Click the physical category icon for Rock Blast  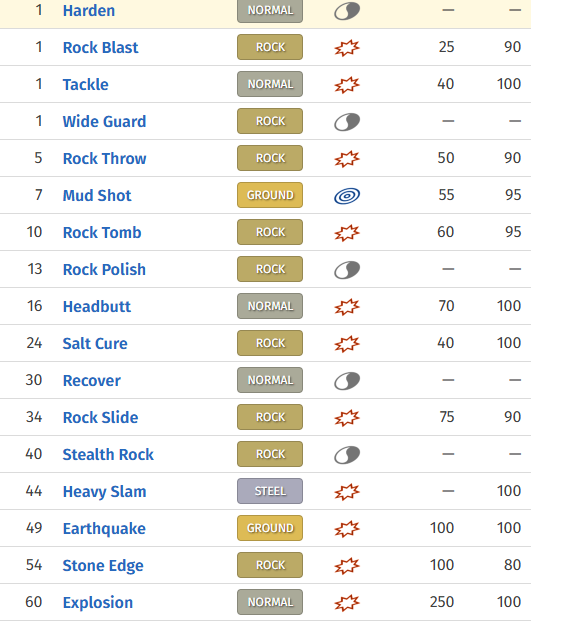[347, 48]
